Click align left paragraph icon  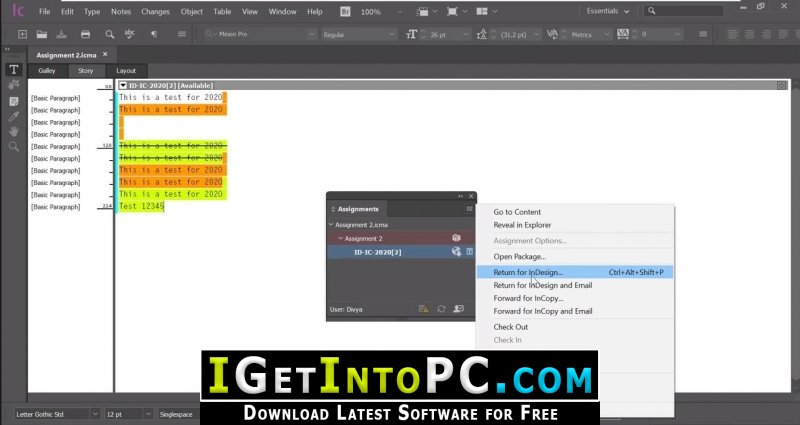coord(733,34)
